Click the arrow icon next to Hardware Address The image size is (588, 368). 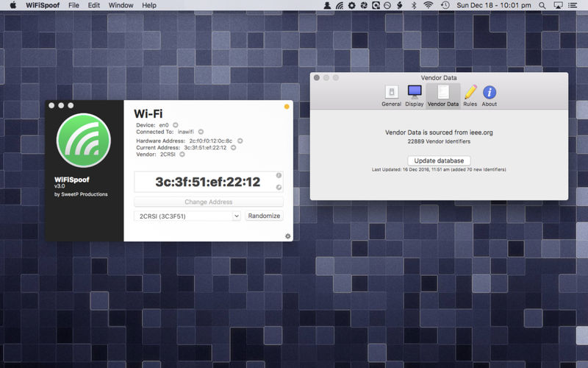(240, 141)
